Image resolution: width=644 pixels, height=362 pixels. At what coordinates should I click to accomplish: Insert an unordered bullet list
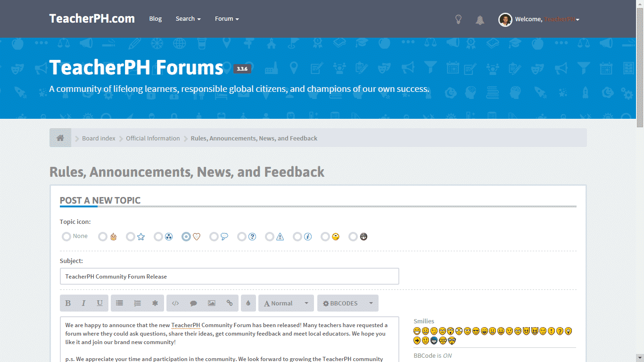click(x=119, y=303)
